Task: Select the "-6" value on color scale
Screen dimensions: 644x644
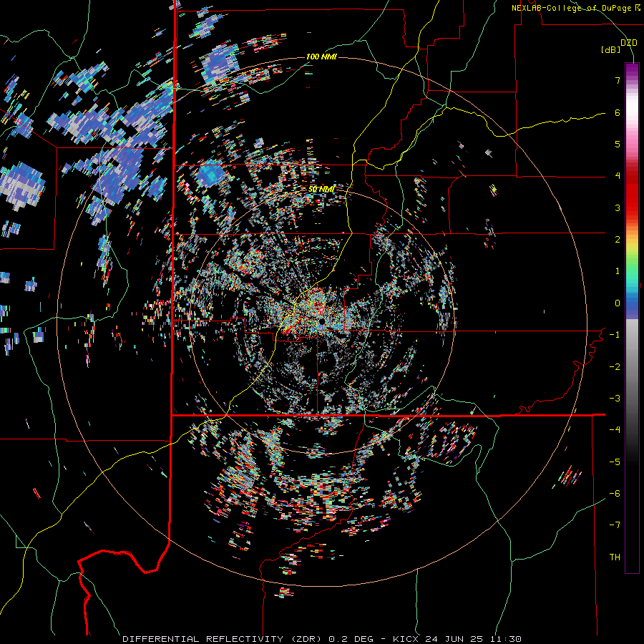Action: point(615,494)
